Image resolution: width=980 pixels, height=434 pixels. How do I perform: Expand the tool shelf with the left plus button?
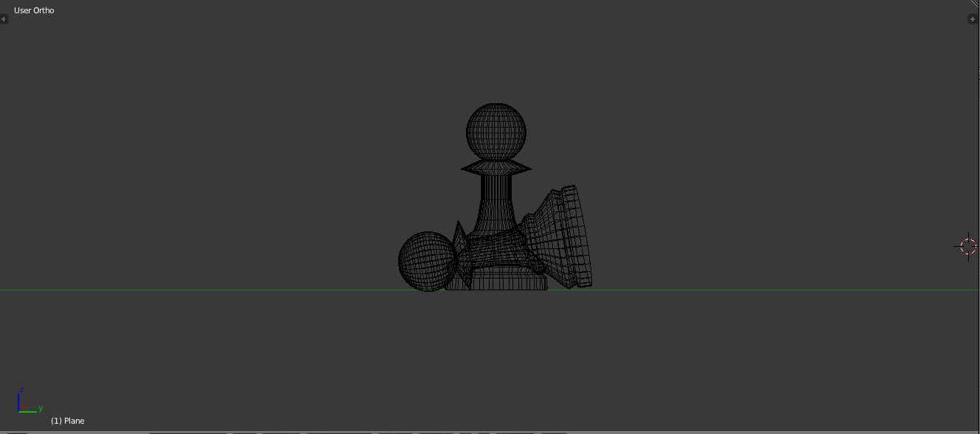tap(4, 19)
